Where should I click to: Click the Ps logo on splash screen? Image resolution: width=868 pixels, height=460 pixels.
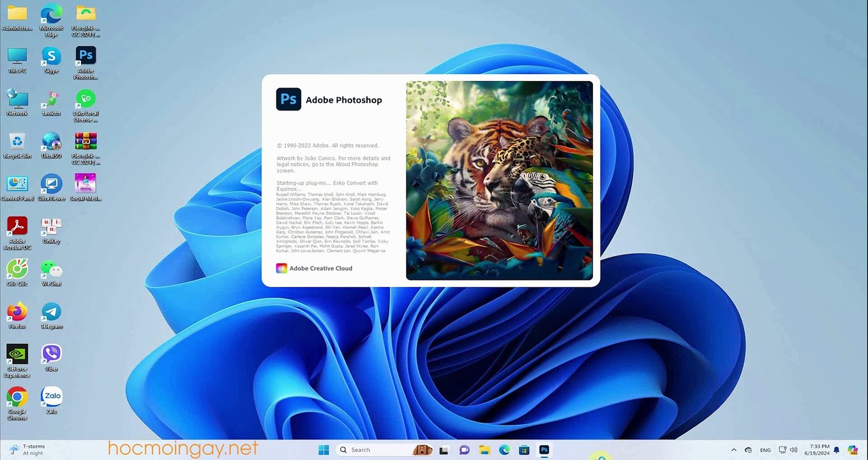pos(288,100)
